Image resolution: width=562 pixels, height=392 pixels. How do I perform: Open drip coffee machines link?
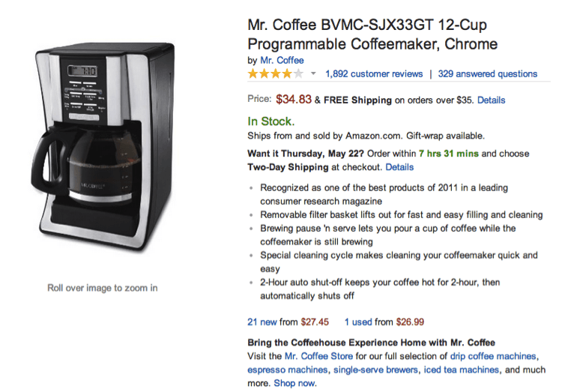(493, 356)
